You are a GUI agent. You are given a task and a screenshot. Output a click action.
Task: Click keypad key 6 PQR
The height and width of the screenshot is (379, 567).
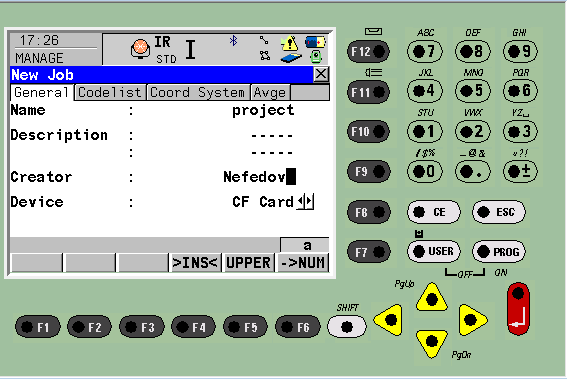tap(520, 91)
